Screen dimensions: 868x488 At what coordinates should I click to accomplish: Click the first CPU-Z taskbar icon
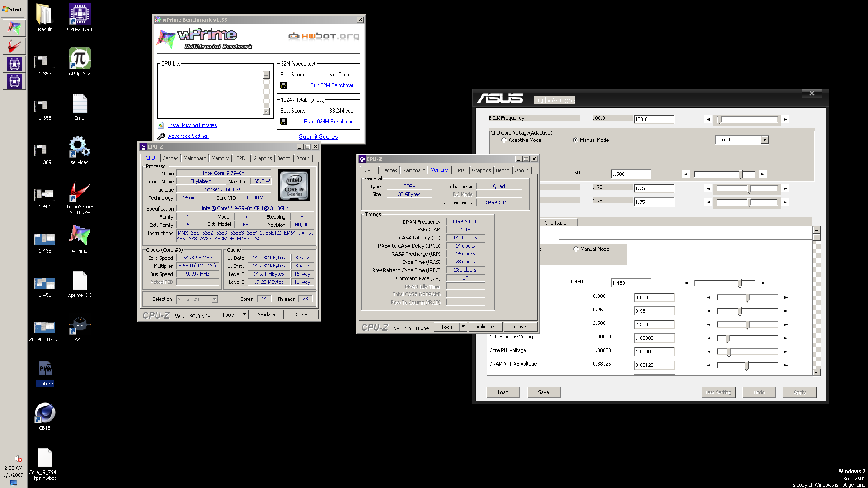(x=14, y=64)
